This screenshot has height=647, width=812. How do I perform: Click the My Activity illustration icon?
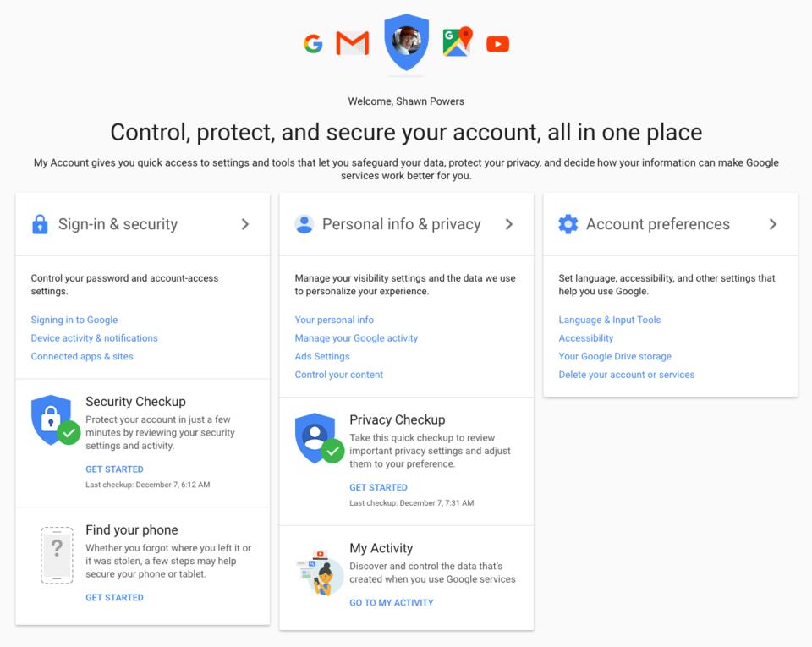point(320,570)
